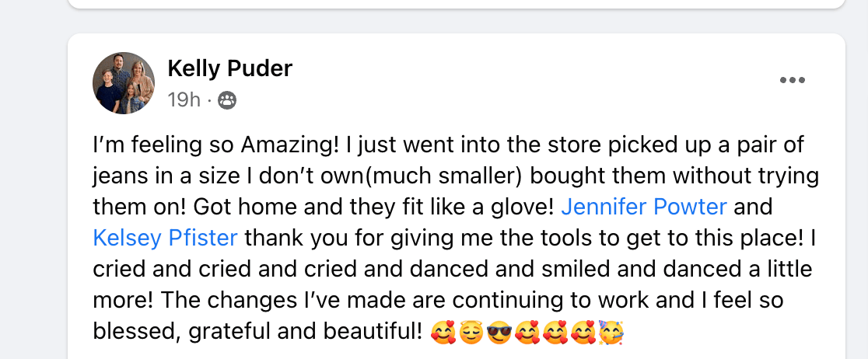The height and width of the screenshot is (359, 868).
Task: Click the partial white card above the post
Action: tap(457, 4)
